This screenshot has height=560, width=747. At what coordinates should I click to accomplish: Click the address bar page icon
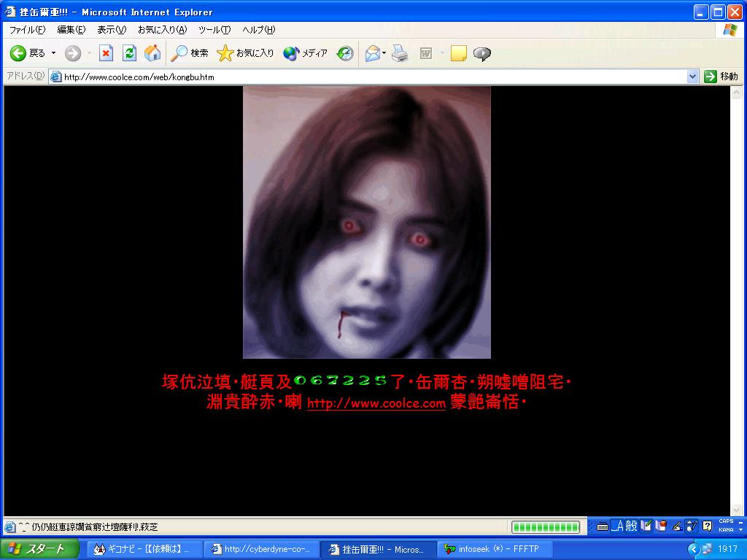[x=55, y=77]
